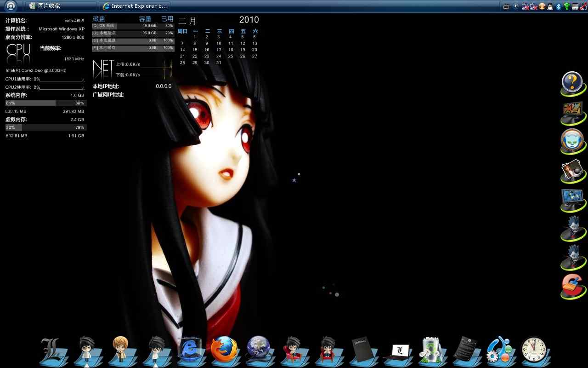Click the 下载 download speed readout
The height and width of the screenshot is (368, 588).
point(128,75)
